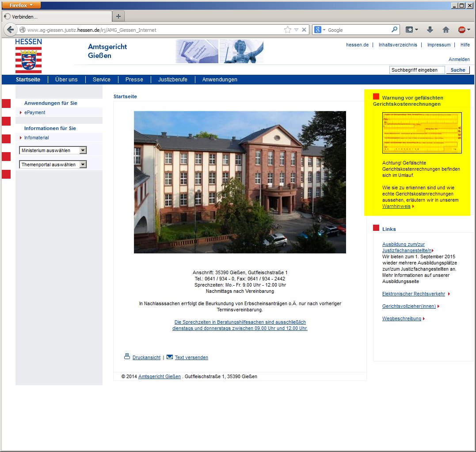Click the address bar URL field

pyautogui.click(x=152, y=30)
